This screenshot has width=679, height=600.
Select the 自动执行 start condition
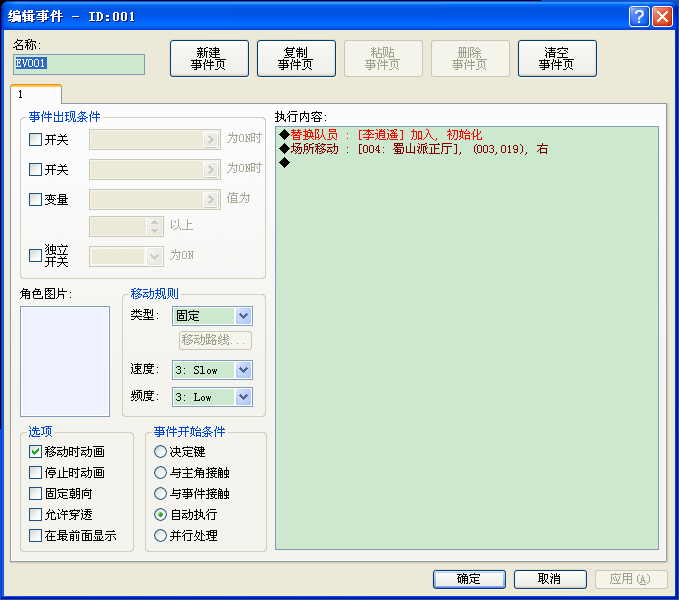point(160,514)
